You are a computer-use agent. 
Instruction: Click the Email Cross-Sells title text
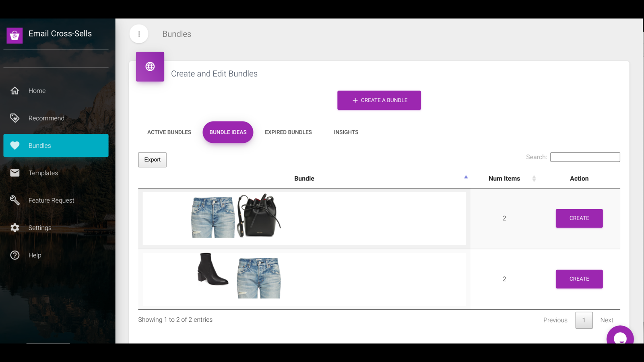(60, 34)
